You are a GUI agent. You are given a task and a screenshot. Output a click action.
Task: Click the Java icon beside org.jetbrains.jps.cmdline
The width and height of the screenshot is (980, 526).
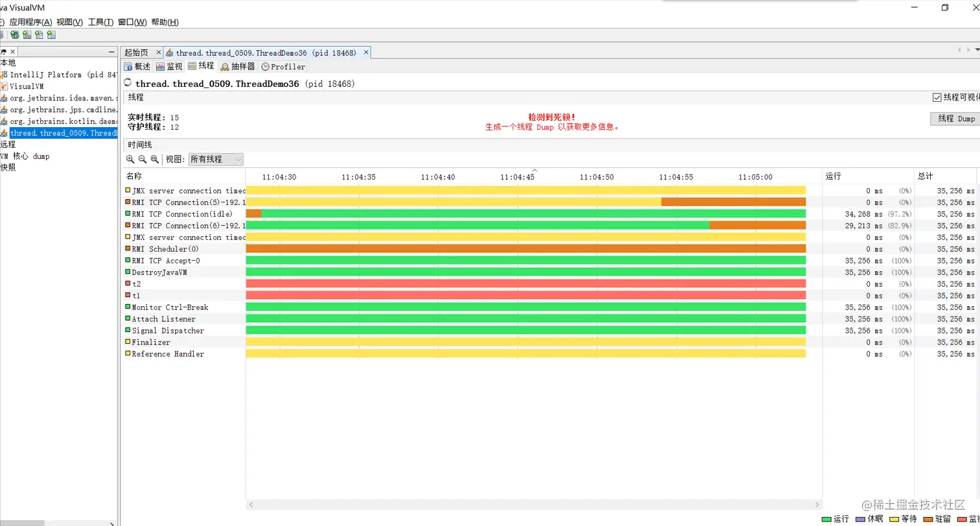[4, 110]
